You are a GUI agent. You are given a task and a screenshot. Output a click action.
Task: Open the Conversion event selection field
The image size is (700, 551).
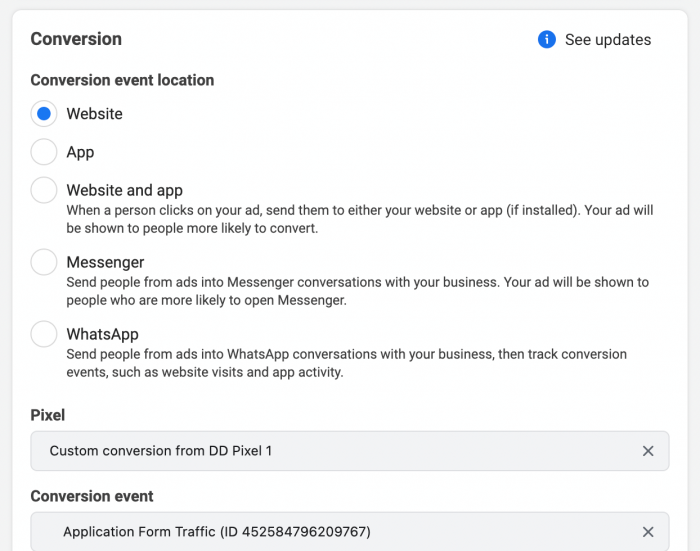(330, 532)
